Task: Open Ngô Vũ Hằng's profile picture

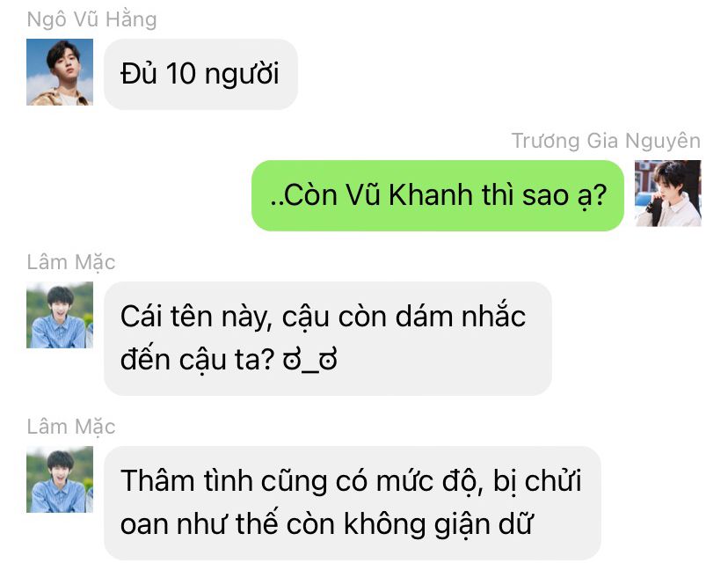Action: (x=60, y=72)
